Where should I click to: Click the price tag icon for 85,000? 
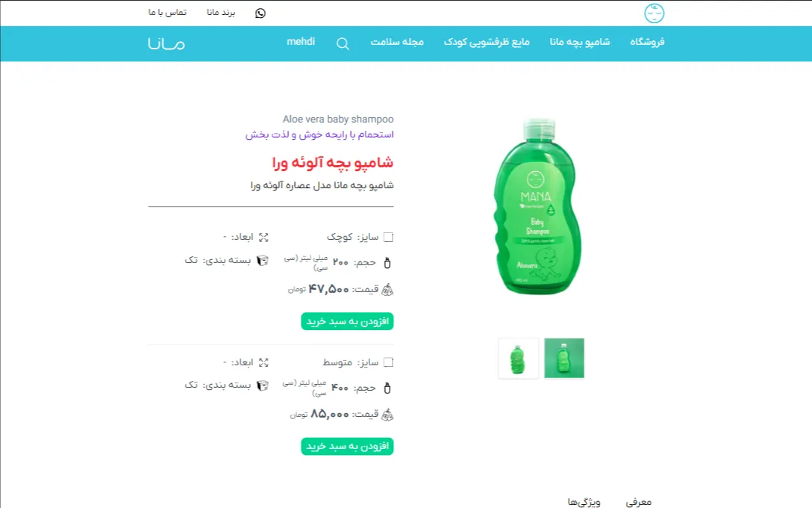[x=387, y=415]
